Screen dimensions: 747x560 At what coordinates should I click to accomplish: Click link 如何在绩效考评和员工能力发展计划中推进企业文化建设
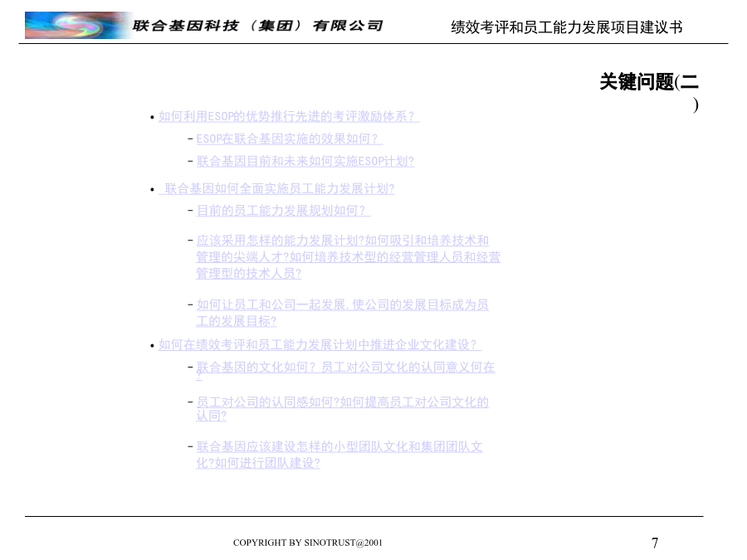(320, 345)
